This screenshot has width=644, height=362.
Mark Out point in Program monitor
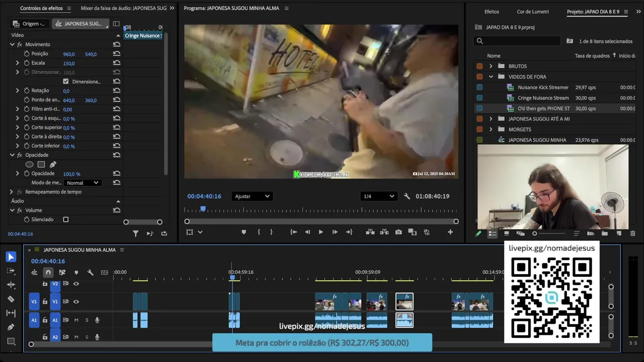(271, 232)
